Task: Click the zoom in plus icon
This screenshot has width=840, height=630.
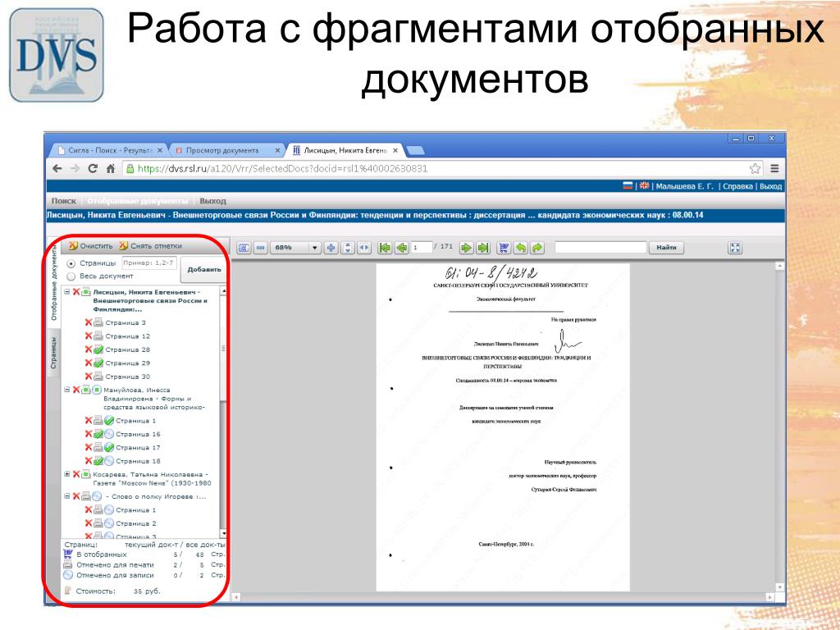Action: click(x=331, y=248)
